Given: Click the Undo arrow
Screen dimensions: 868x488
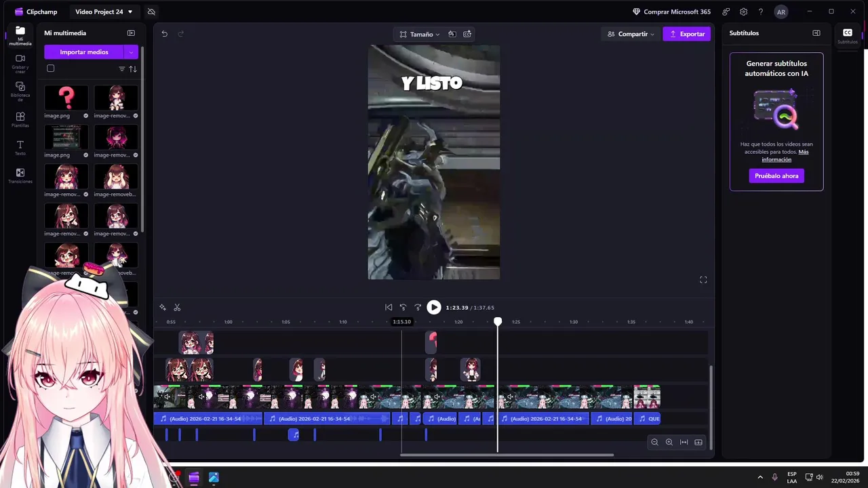Looking at the screenshot, I should (x=164, y=34).
